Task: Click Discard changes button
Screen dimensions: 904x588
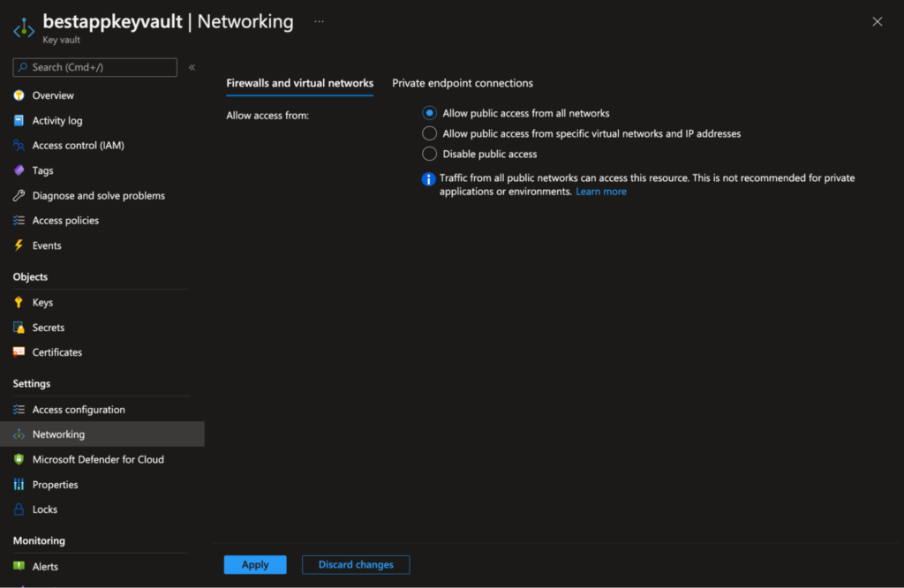Action: click(356, 564)
